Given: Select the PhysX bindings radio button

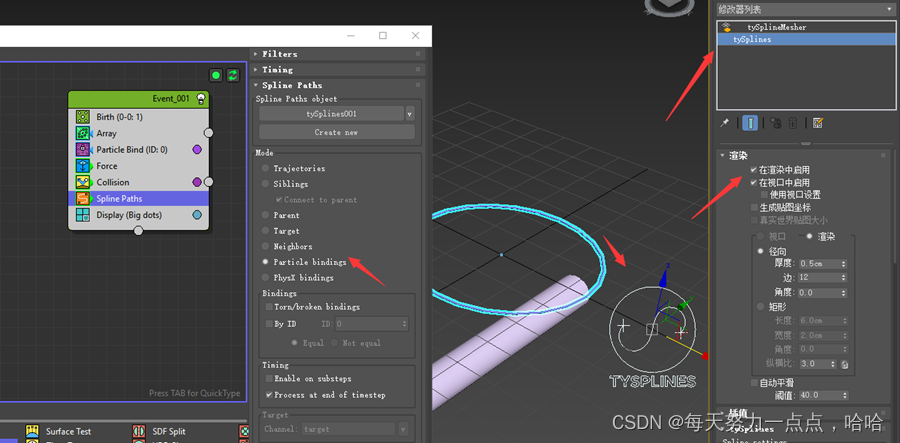Looking at the screenshot, I should (x=265, y=278).
